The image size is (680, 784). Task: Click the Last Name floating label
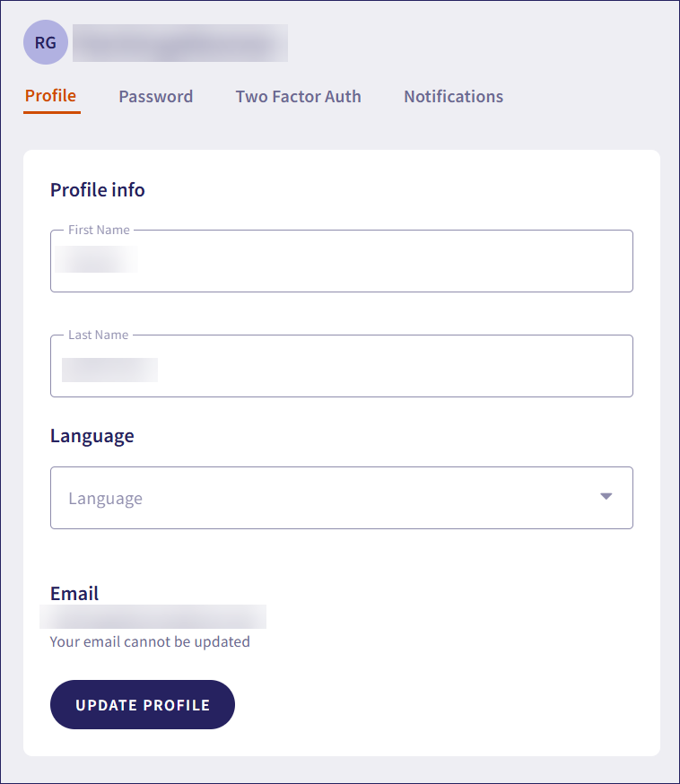tap(98, 335)
